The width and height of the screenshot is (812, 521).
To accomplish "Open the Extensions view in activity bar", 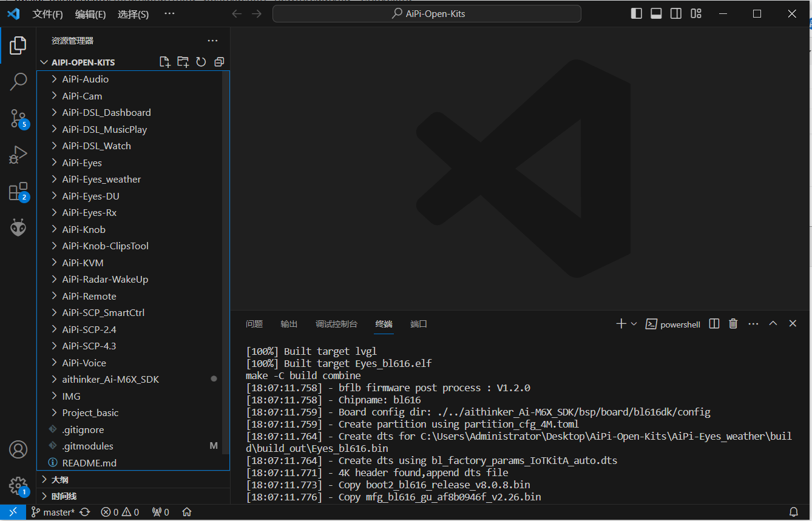I will point(18,192).
